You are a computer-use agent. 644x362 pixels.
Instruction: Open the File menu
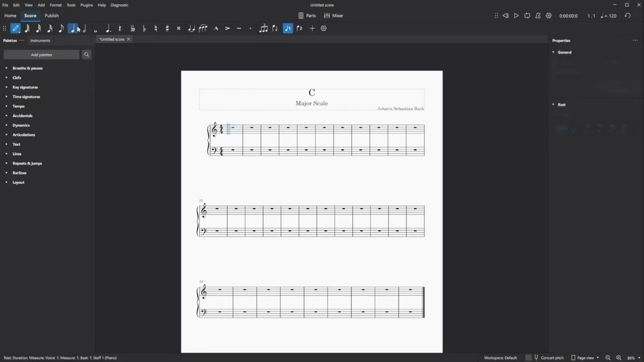coord(5,5)
